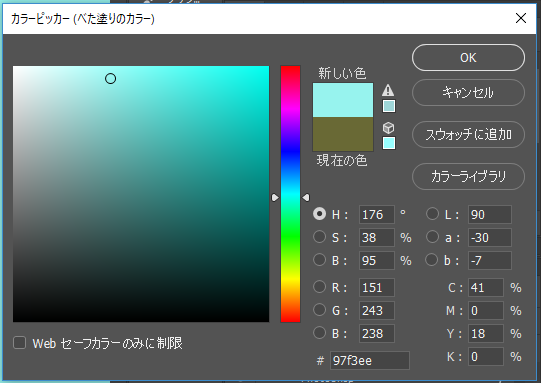Enable the Web セーフカラーのみに制限 checkbox

coord(19,343)
